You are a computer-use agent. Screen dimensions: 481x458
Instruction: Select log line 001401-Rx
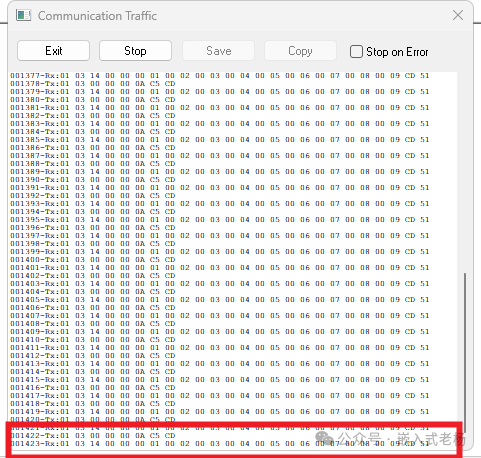(220, 268)
